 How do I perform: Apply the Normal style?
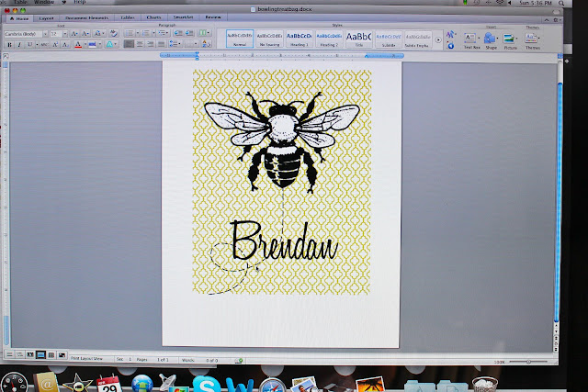coord(240,39)
